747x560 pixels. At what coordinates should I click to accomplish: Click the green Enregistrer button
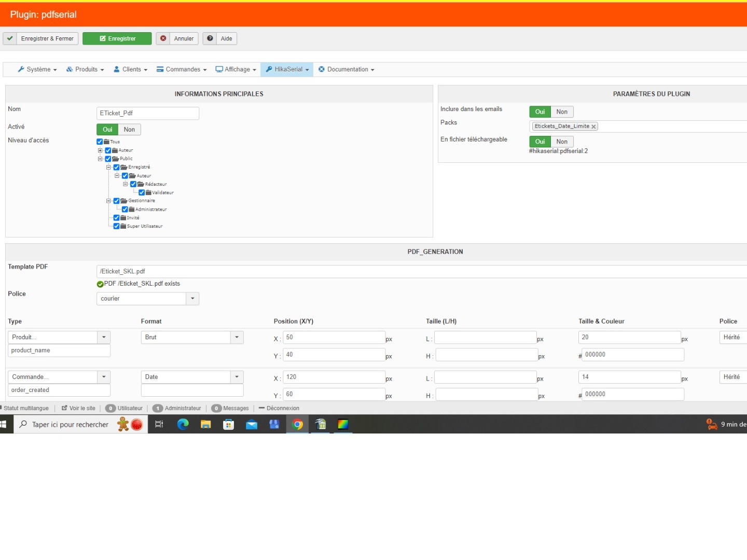point(117,38)
